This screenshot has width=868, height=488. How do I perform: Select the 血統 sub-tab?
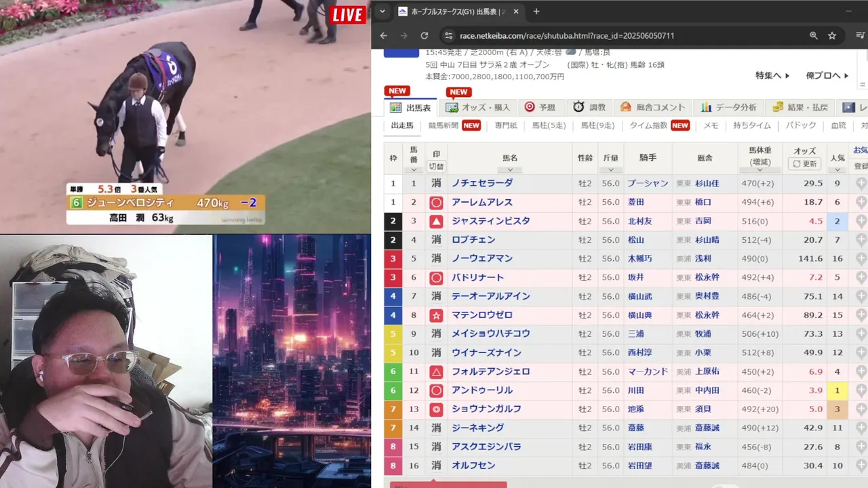coord(839,125)
